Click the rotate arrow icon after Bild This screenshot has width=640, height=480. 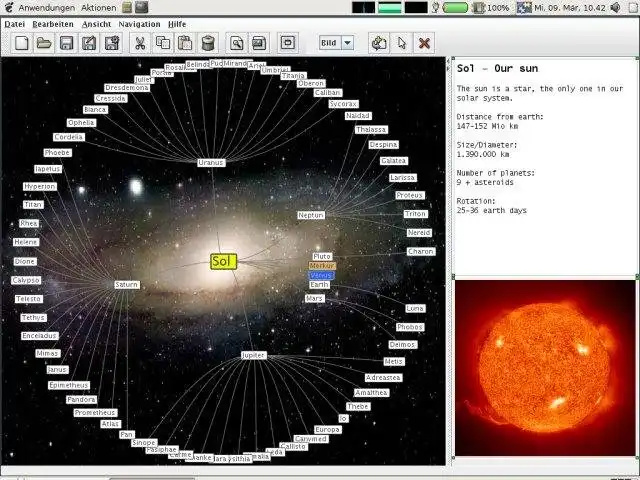(x=379, y=43)
